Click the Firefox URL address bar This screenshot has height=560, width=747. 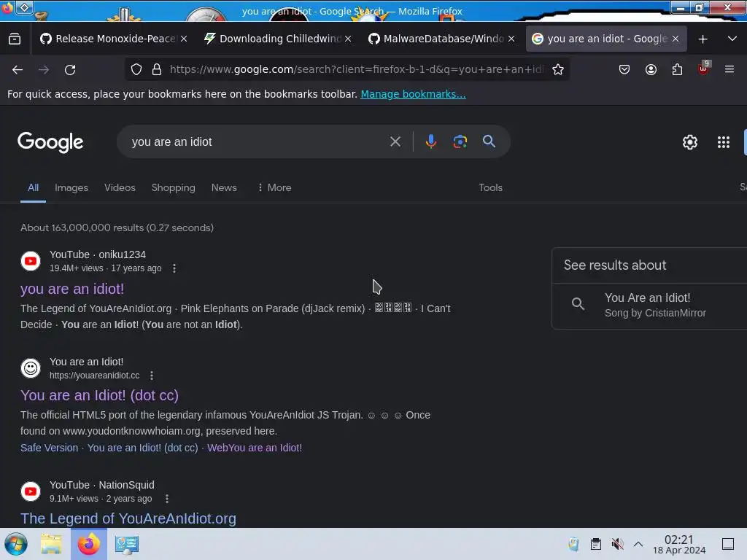pos(356,69)
